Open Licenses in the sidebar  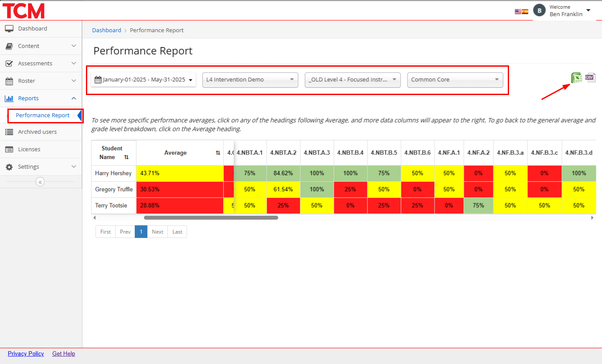(29, 150)
